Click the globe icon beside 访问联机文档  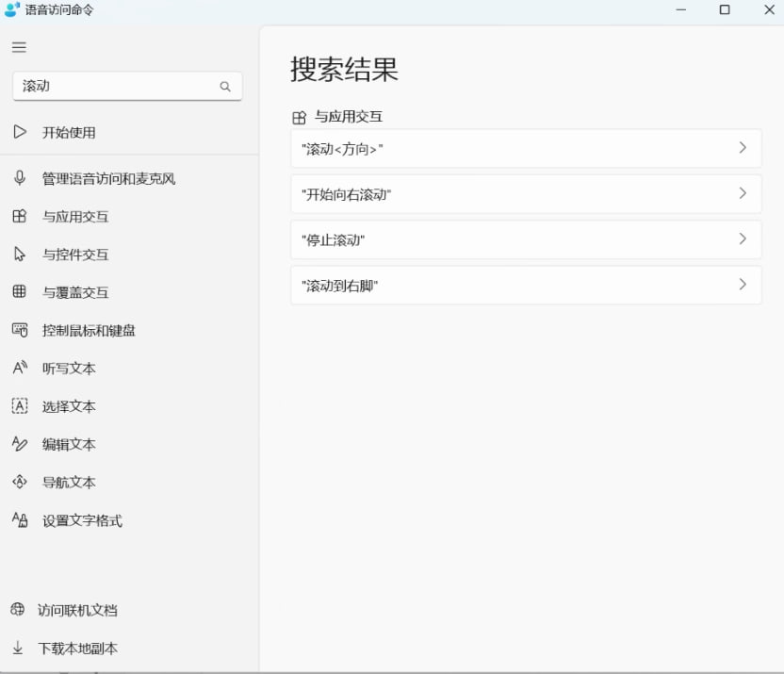[x=18, y=610]
